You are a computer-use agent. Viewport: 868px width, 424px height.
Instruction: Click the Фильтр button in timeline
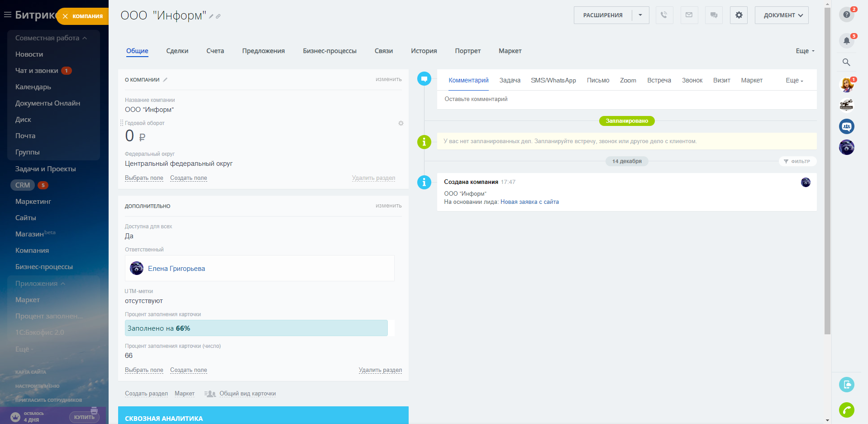[797, 161]
